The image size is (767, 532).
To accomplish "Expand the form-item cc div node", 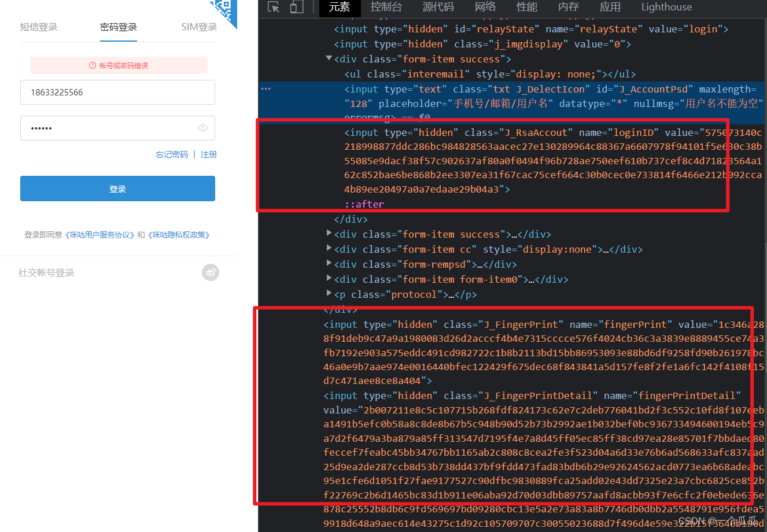I will 329,249.
